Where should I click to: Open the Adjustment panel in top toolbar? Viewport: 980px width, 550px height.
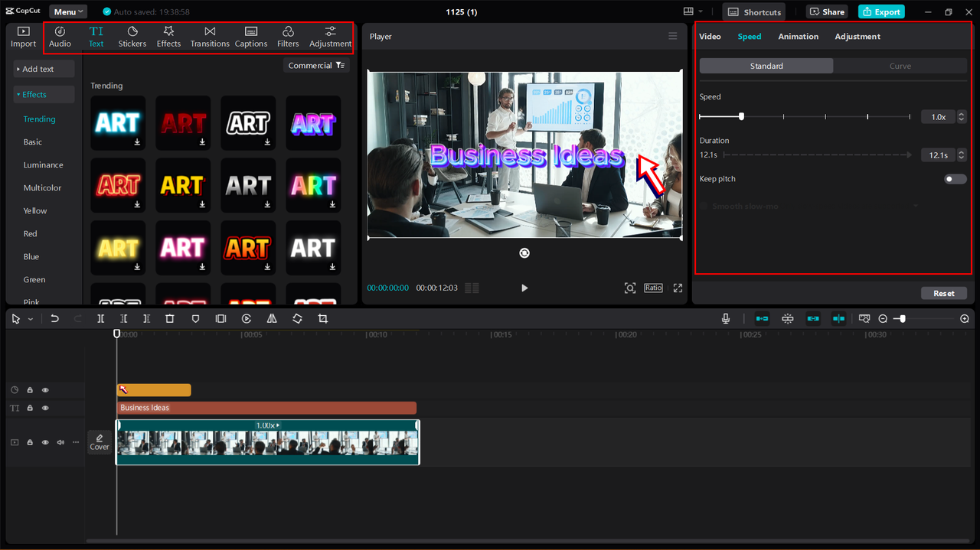coord(330,37)
